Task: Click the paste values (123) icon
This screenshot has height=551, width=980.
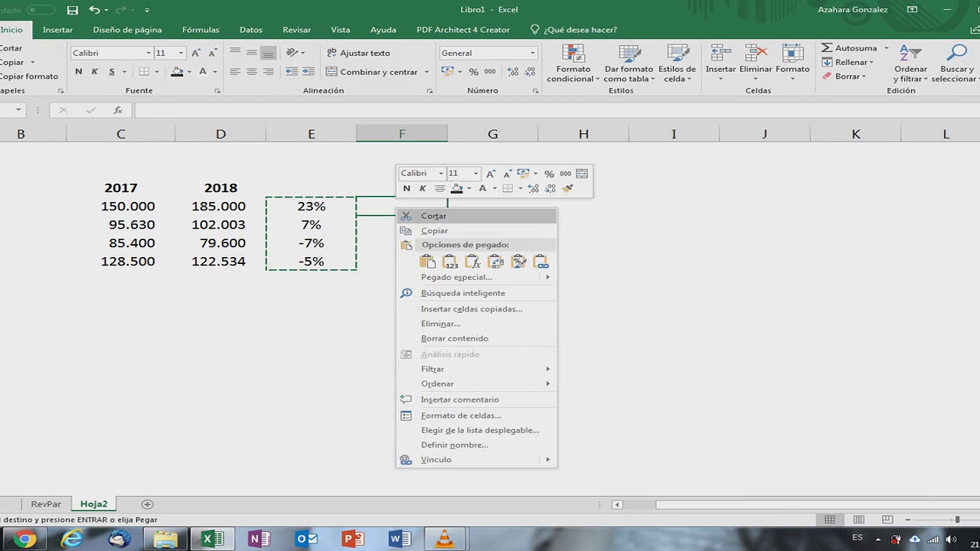Action: pos(450,262)
